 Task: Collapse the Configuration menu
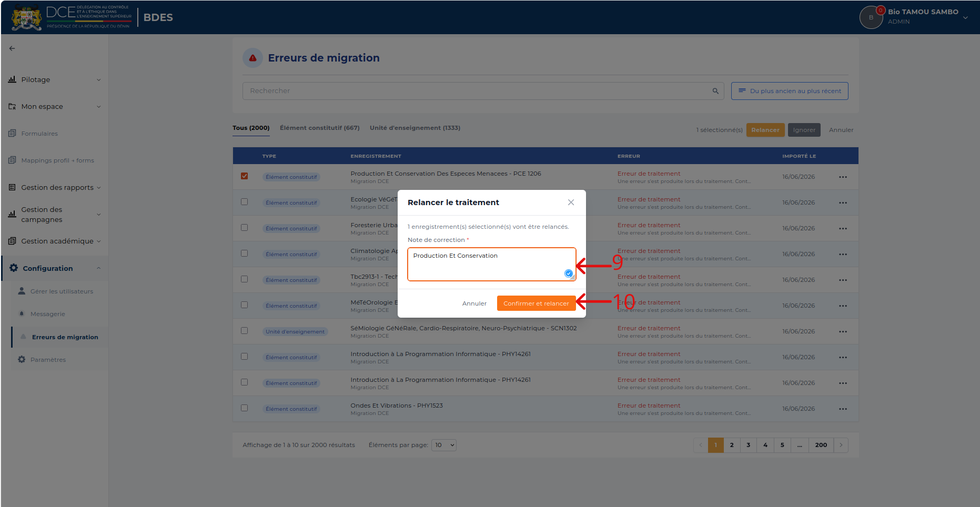click(x=98, y=268)
